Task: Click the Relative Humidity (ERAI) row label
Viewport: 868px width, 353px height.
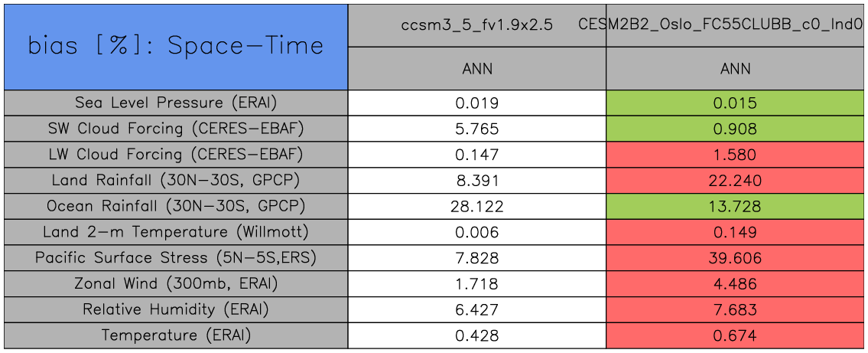Action: click(x=176, y=310)
